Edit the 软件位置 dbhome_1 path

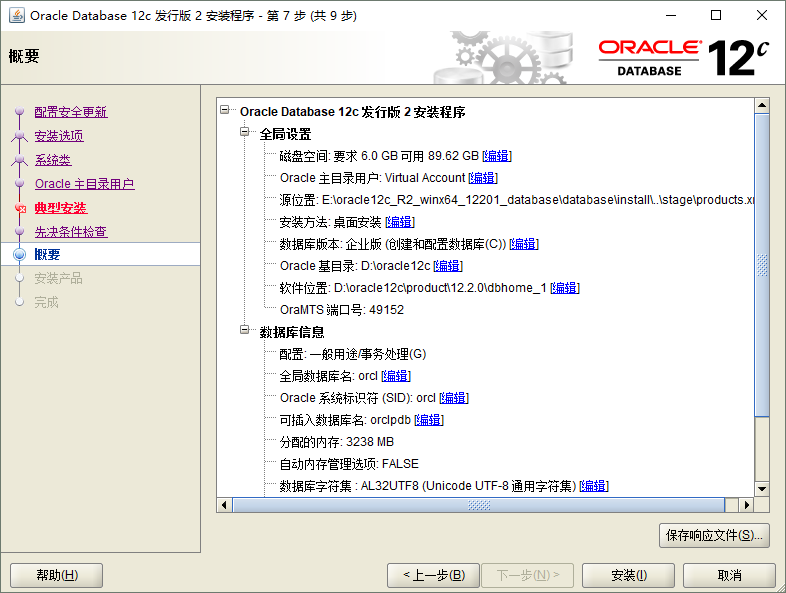coord(565,288)
